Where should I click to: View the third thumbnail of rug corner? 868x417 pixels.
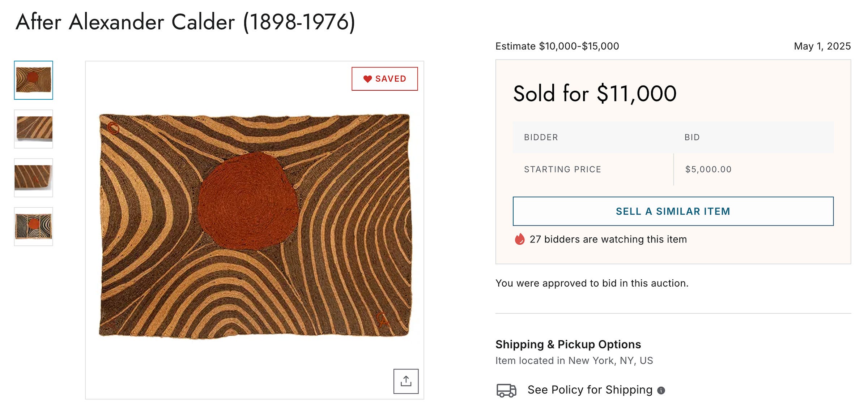34,178
